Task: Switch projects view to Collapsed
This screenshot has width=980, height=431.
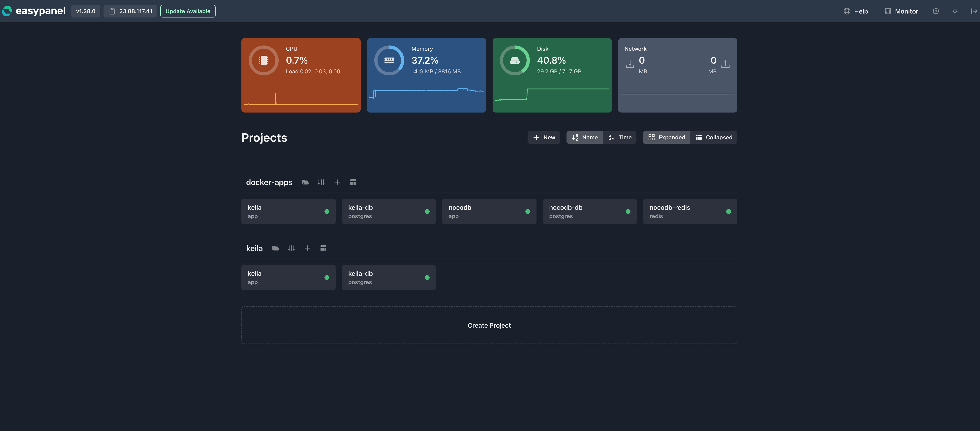Action: 714,137
